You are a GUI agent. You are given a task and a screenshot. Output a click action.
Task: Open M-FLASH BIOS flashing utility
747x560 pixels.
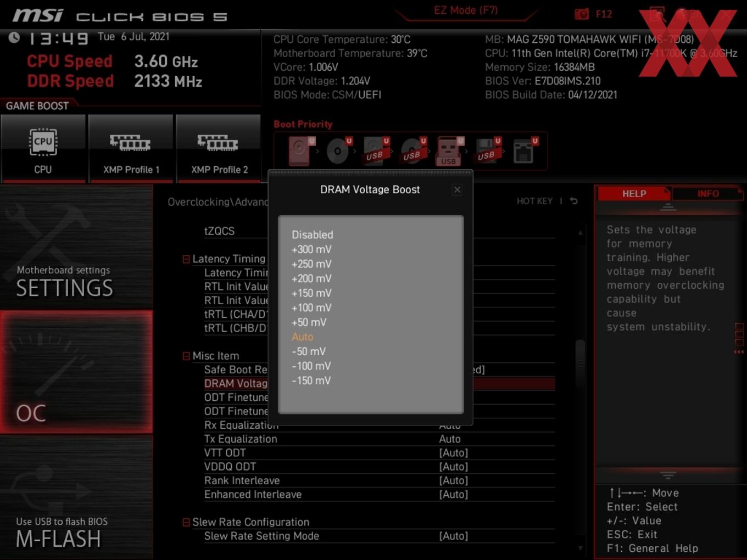click(76, 497)
